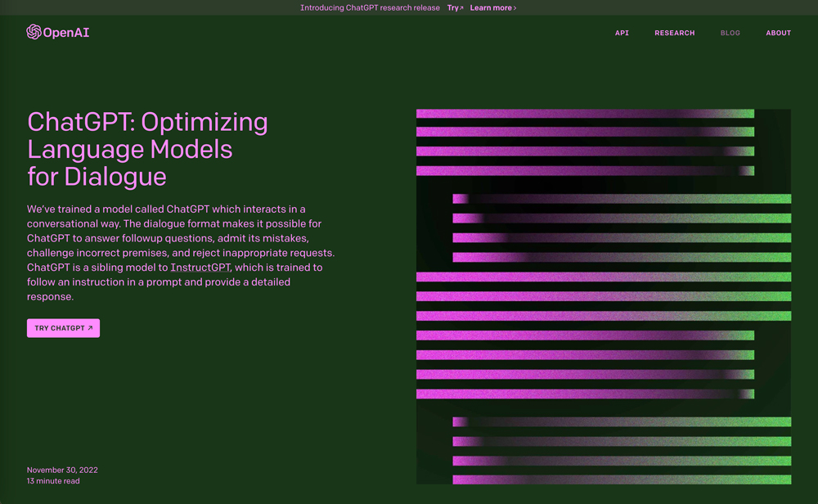Screen dimensions: 818x504
Task: Follow the InstructGPT hyperlink in the paragraph
Action: 200,267
